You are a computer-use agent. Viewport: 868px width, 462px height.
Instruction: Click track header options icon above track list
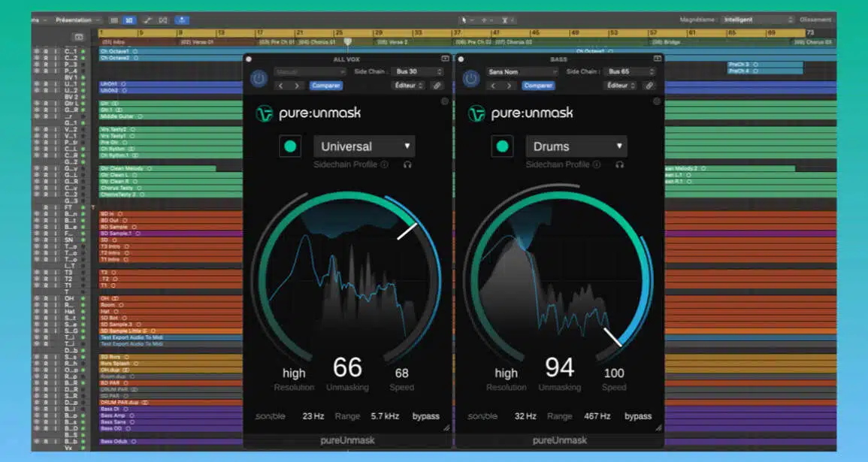[x=79, y=37]
